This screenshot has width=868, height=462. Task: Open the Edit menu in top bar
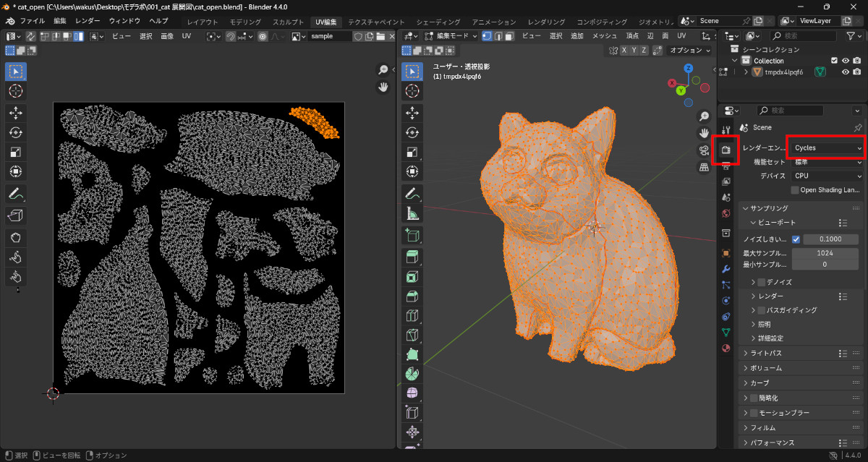(60, 21)
